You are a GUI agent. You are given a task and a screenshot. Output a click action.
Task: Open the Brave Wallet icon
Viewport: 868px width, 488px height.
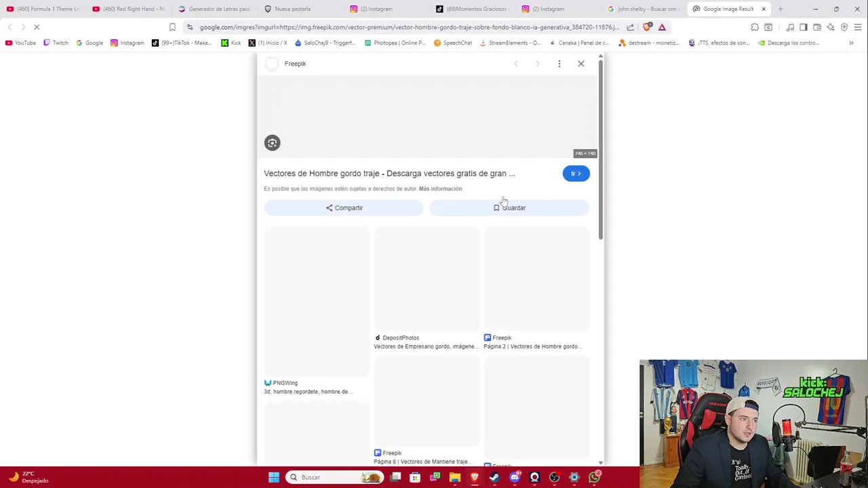(817, 27)
